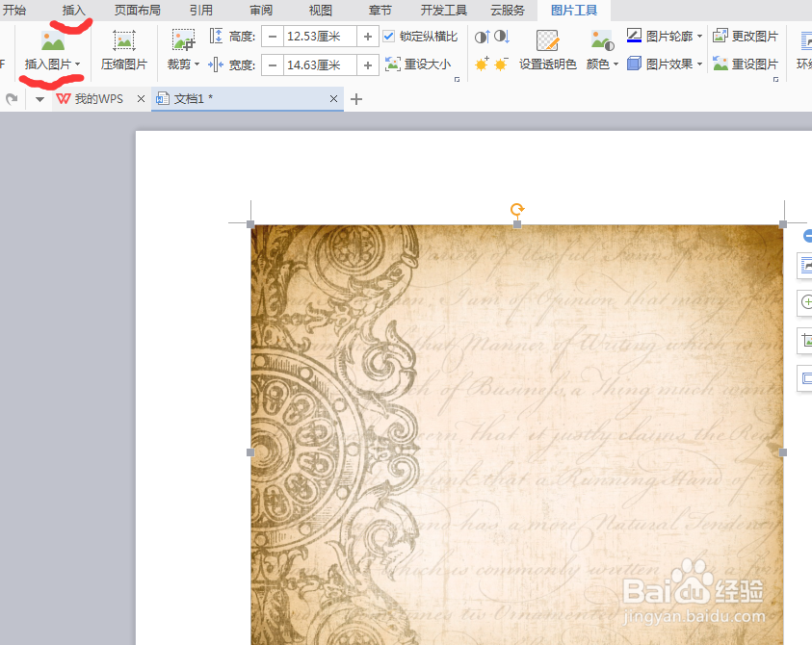This screenshot has width=812, height=645.
Task: Close the 文档1 document tab
Action: (x=333, y=99)
